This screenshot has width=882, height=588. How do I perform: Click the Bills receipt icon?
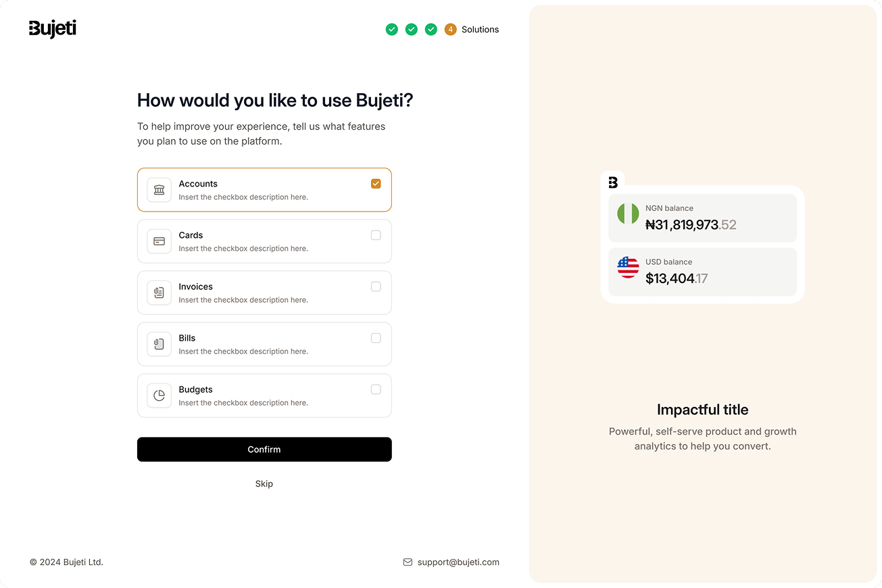pyautogui.click(x=159, y=344)
